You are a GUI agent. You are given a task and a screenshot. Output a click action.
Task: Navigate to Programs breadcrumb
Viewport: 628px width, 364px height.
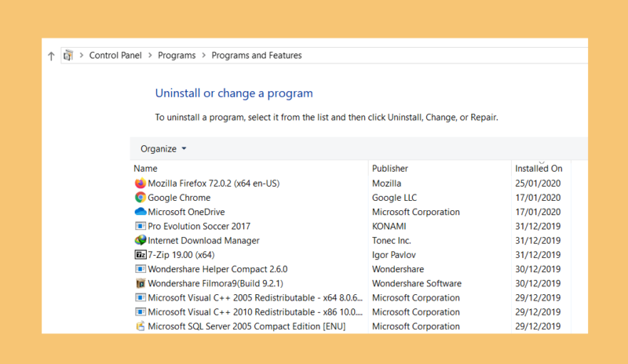[x=177, y=55]
